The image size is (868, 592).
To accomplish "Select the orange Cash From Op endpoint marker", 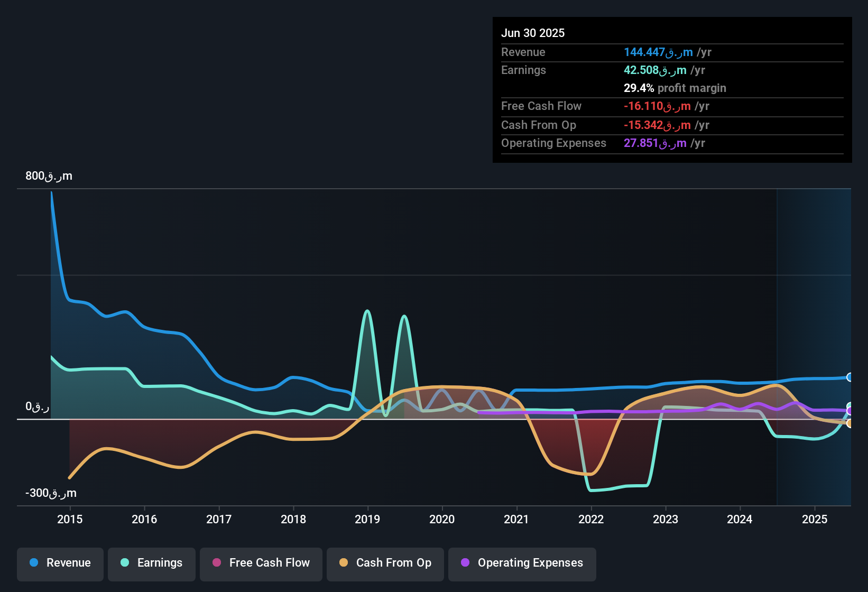I will click(850, 423).
